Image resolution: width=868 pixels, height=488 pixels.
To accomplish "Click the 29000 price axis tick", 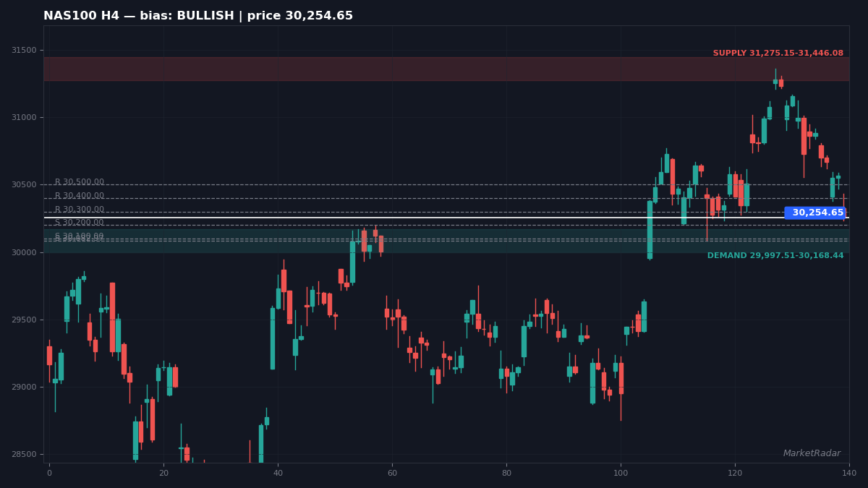I will 24,387.
